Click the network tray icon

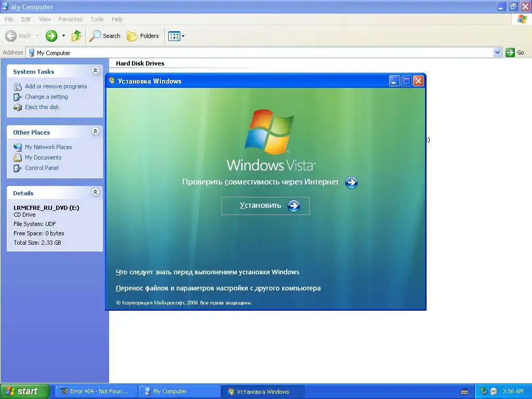pos(484,391)
